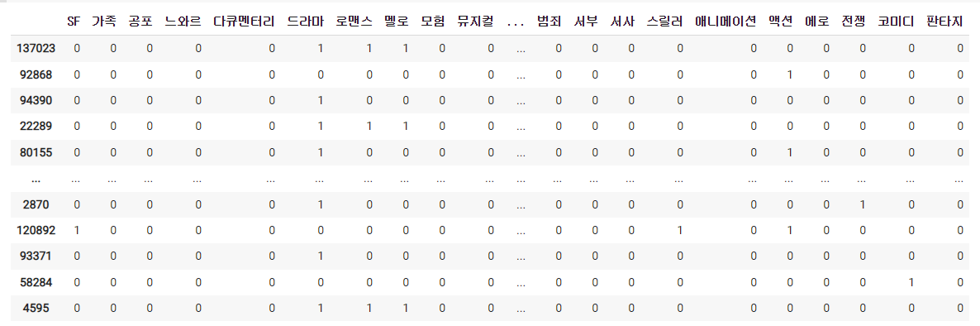Click the 1 in 멜로 column, row 137023
Image resolution: width=980 pixels, height=326 pixels.
click(406, 48)
